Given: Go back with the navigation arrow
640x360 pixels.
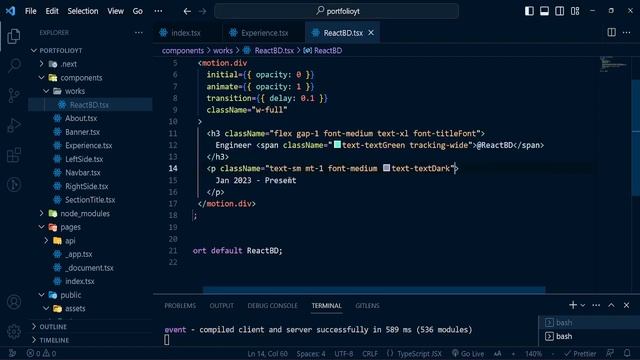Looking at the screenshot, I should (x=187, y=11).
